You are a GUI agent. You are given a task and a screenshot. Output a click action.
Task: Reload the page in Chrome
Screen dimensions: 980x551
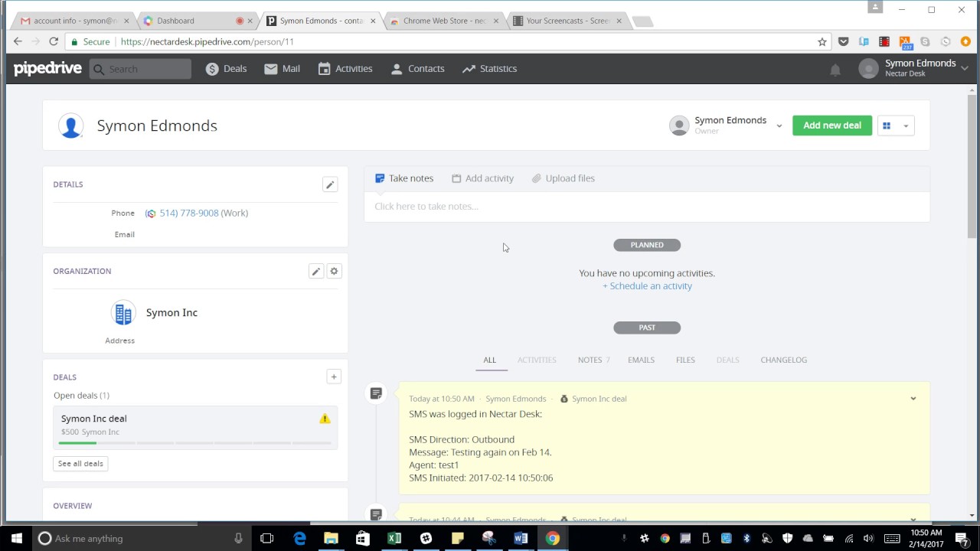(54, 42)
